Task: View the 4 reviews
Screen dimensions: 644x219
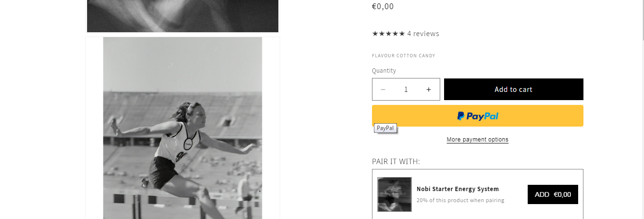Action: point(423,34)
